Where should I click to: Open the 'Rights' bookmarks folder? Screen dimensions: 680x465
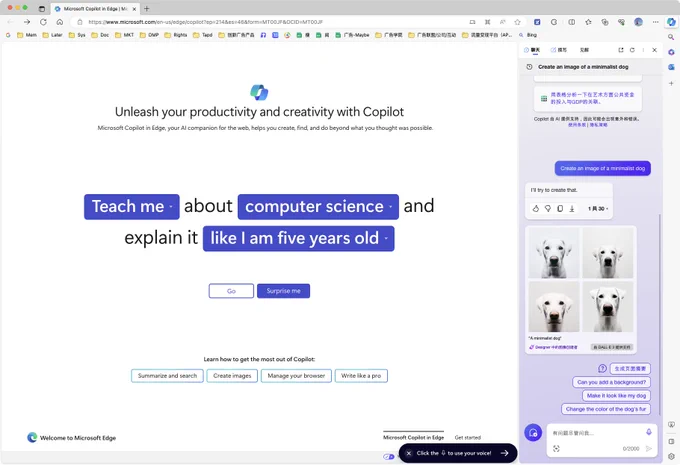[x=176, y=35]
